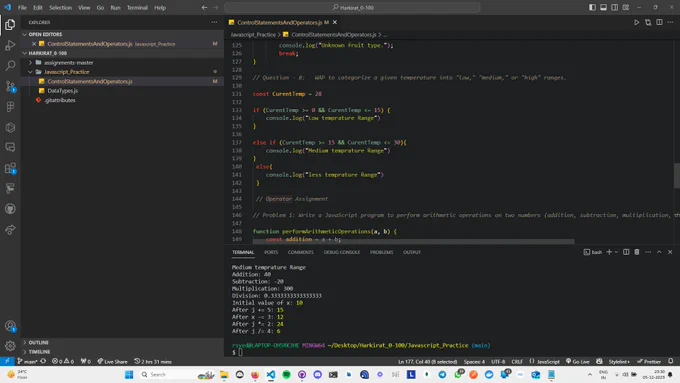Open terminal panel more actions ellipsis
The image size is (680, 383).
(x=648, y=252)
